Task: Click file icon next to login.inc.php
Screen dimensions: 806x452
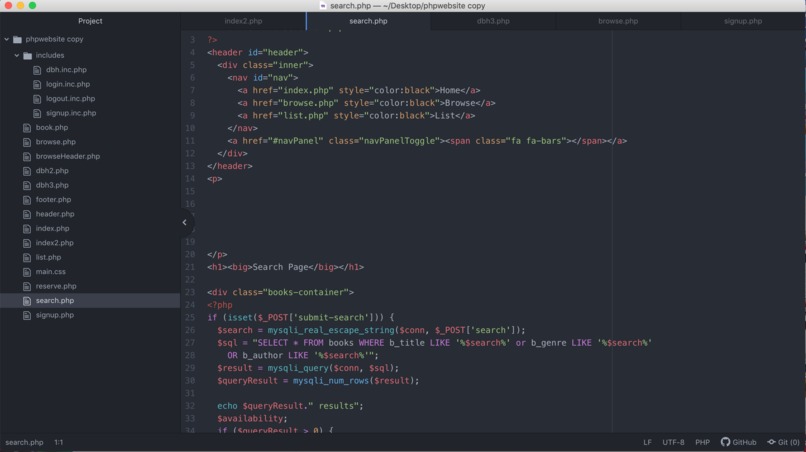Action: pyautogui.click(x=37, y=84)
